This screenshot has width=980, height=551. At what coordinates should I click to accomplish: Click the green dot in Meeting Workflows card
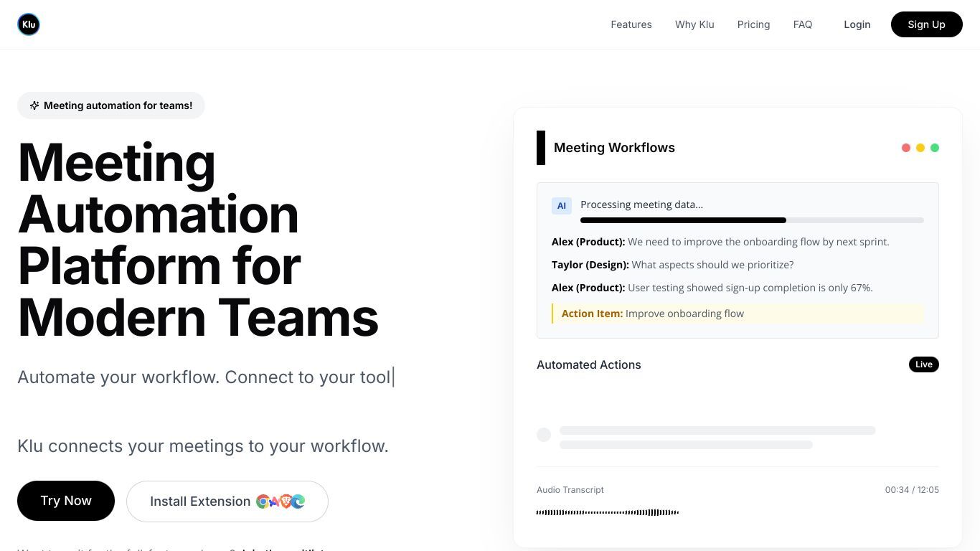(935, 148)
